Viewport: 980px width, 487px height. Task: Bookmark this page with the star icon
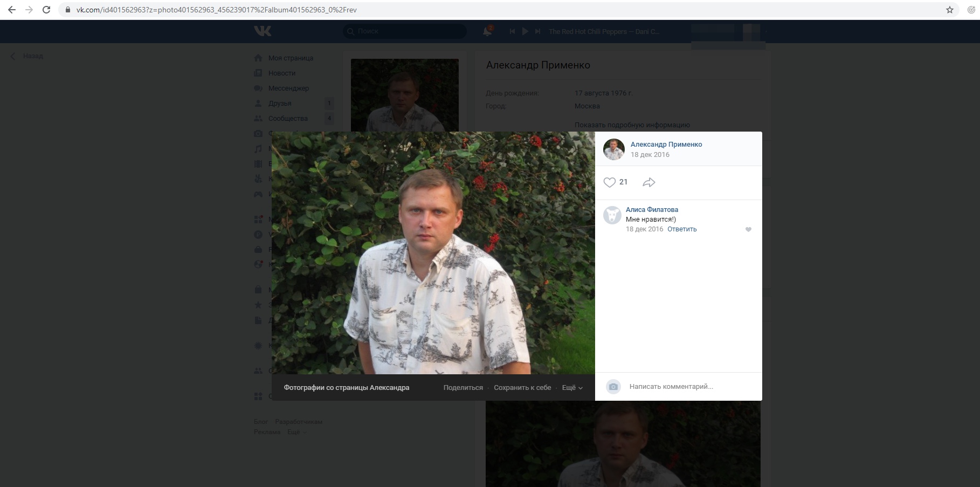(950, 10)
